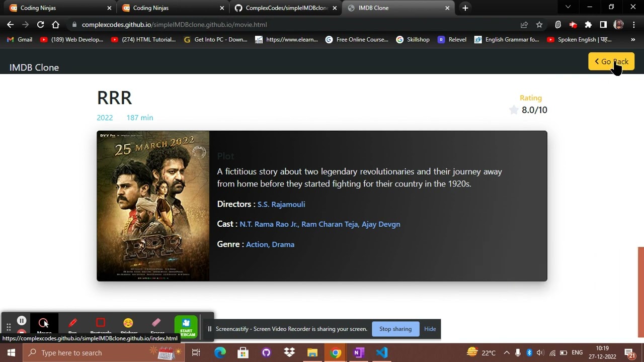This screenshot has height=362, width=644.
Task: Open Dropbox from taskbar
Action: (289, 353)
